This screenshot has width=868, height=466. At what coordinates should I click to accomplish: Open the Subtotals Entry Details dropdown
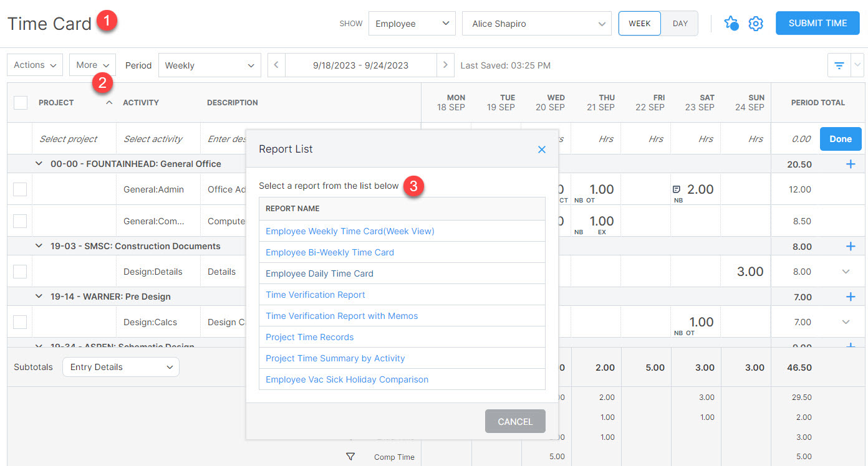click(120, 367)
